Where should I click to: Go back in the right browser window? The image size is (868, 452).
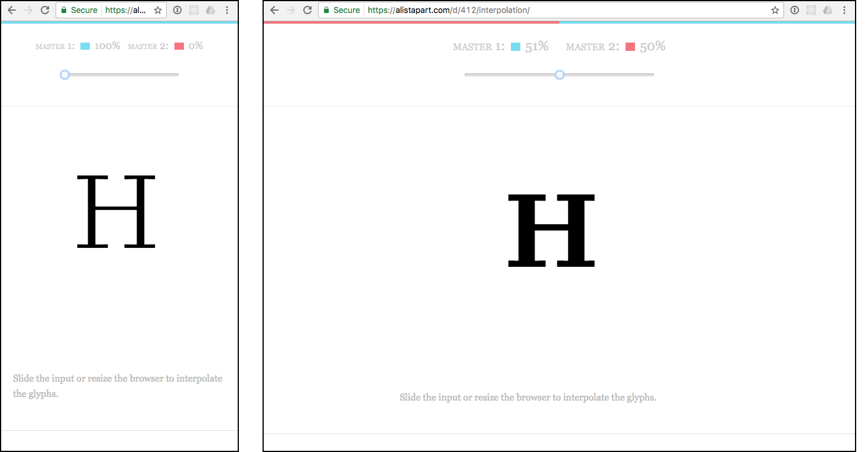pyautogui.click(x=274, y=11)
